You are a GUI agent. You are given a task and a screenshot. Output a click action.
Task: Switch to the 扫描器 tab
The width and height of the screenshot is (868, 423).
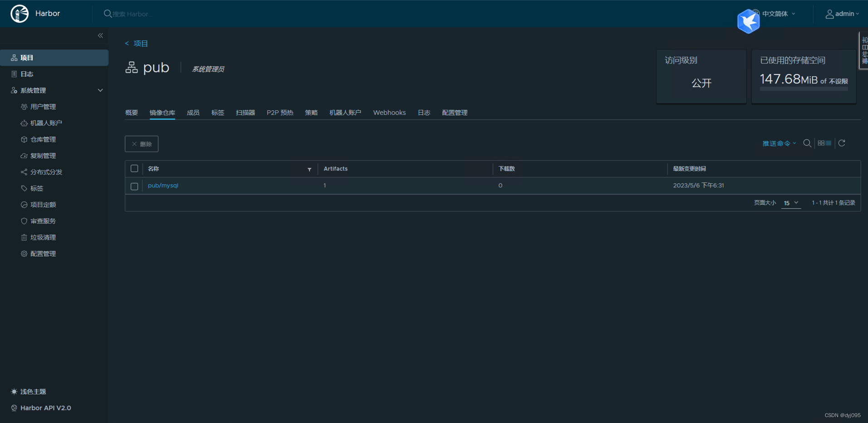click(245, 113)
